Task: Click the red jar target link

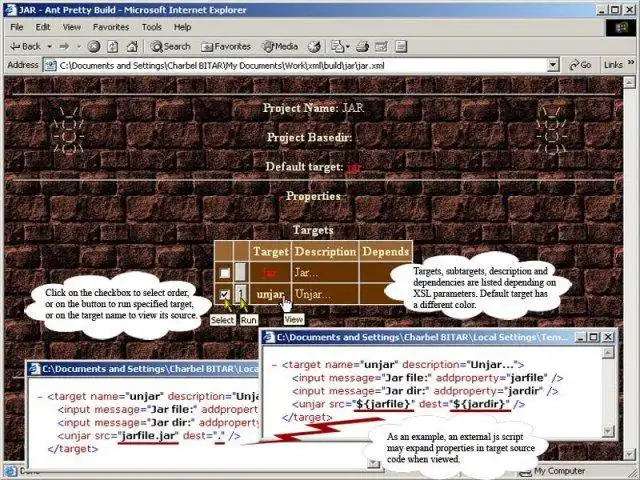Action: point(269,272)
